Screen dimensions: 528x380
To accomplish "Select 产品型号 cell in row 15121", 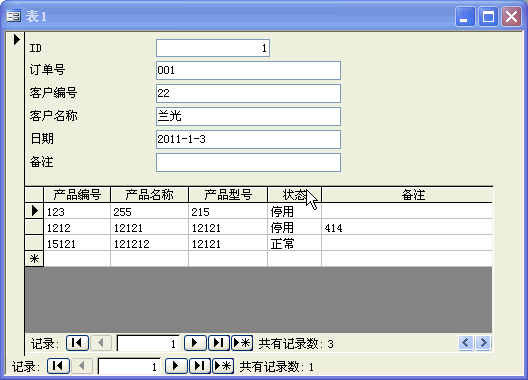I will [228, 243].
